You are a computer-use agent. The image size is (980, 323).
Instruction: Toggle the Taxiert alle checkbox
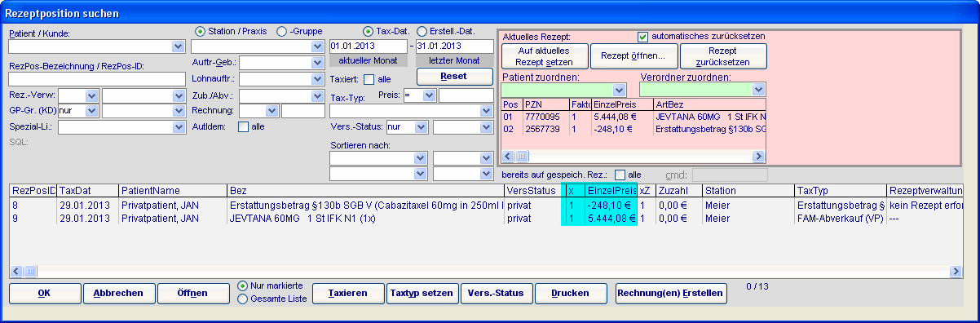(x=369, y=79)
